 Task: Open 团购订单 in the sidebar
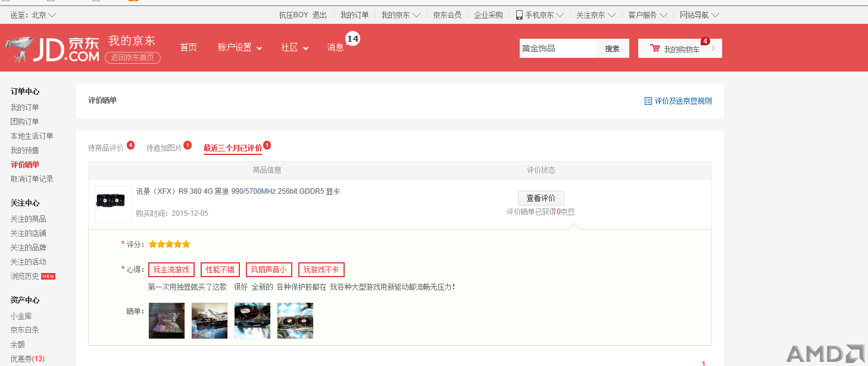click(x=25, y=122)
